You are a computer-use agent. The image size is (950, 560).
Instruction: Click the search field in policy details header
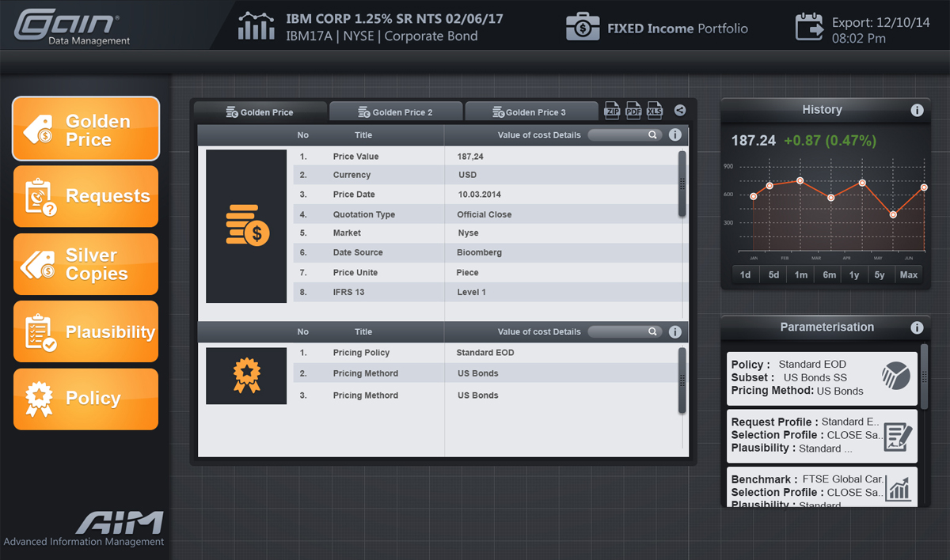tap(625, 331)
